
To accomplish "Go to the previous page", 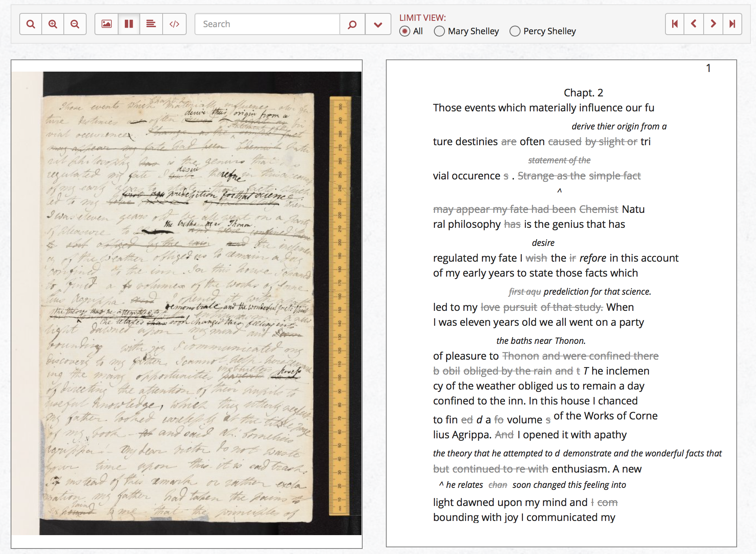I will point(693,24).
